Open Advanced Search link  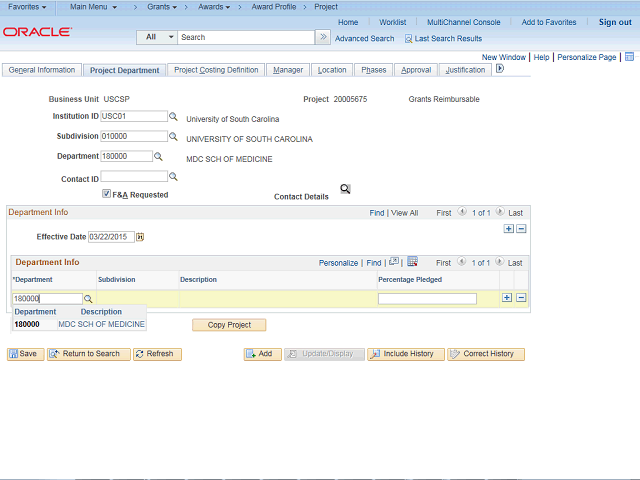coord(364,39)
